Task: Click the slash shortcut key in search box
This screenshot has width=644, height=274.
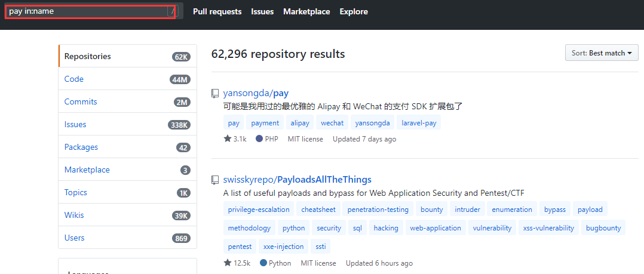Action: 173,11
